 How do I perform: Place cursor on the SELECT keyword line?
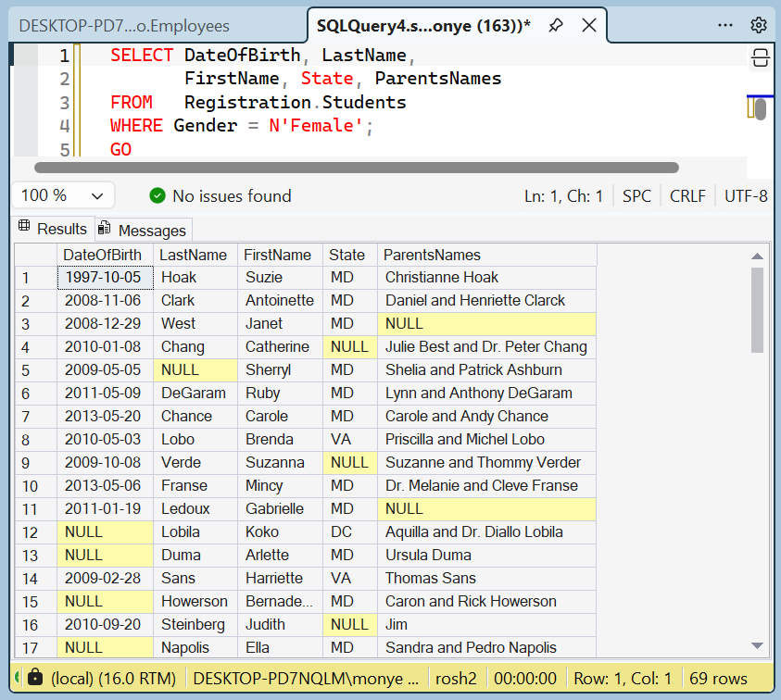click(x=142, y=56)
